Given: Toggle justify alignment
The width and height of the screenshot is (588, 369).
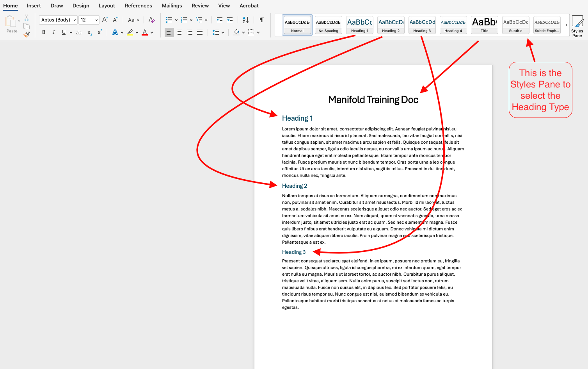Looking at the screenshot, I should coord(199,32).
